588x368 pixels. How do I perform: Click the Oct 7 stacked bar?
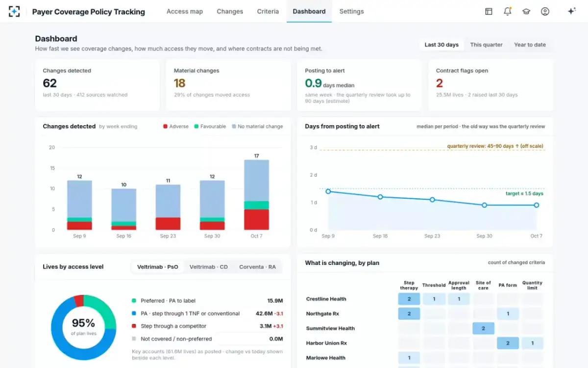click(257, 195)
